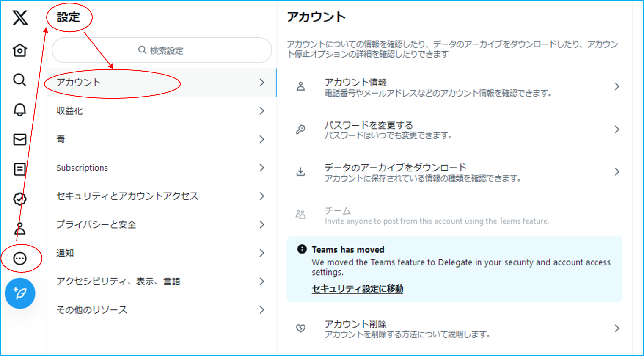Open Notifications bell icon
The width and height of the screenshot is (644, 356).
20,110
